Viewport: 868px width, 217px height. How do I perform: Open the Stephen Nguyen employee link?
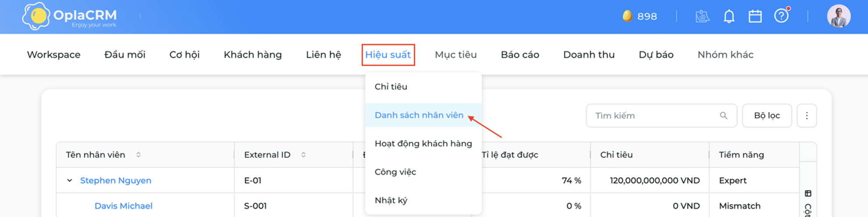pyautogui.click(x=116, y=180)
